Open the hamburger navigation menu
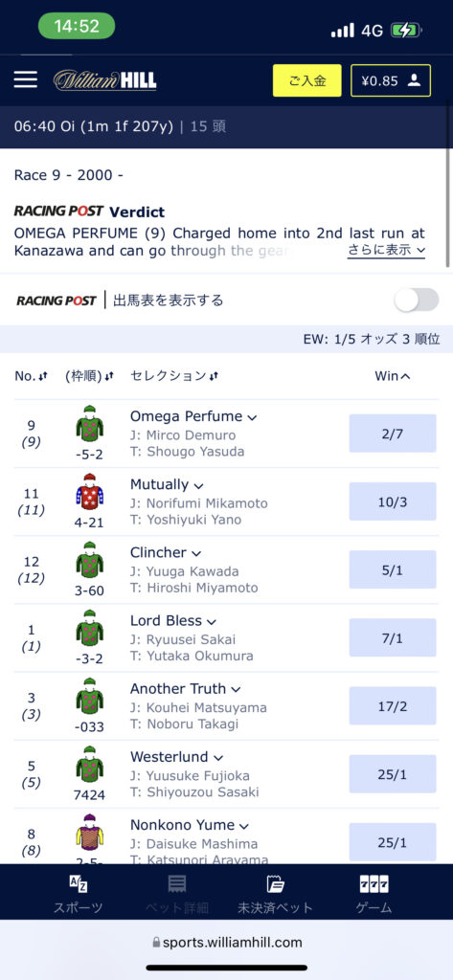 pyautogui.click(x=26, y=79)
